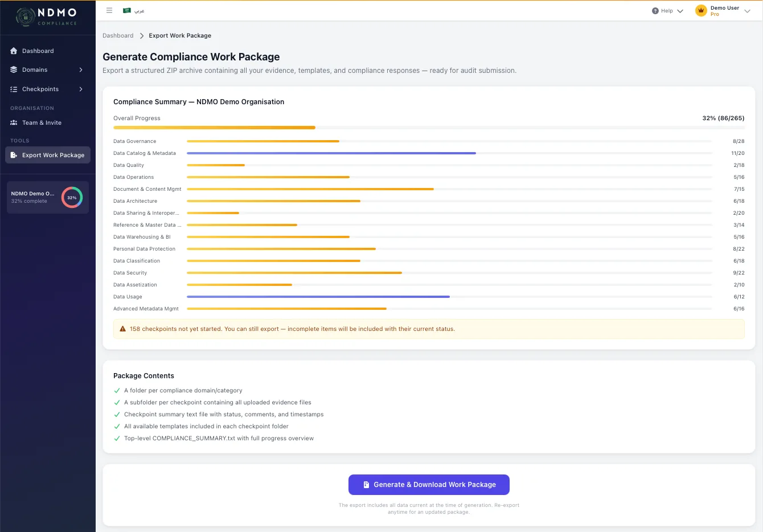Image resolution: width=763 pixels, height=532 pixels.
Task: Click the Saudi flag language icon
Action: (x=127, y=10)
